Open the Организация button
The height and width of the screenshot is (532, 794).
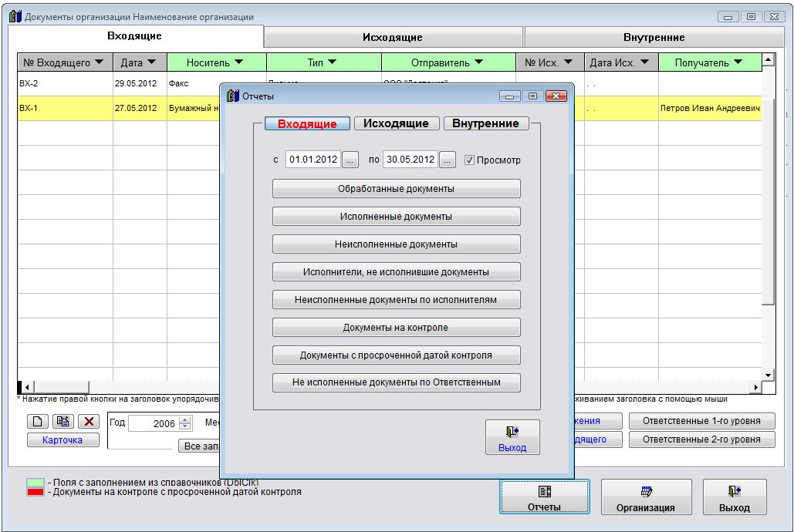646,497
